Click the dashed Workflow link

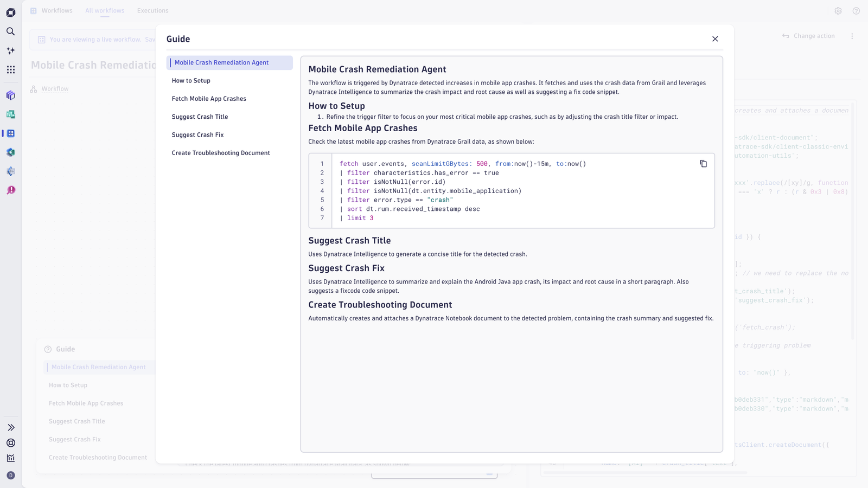click(x=55, y=89)
